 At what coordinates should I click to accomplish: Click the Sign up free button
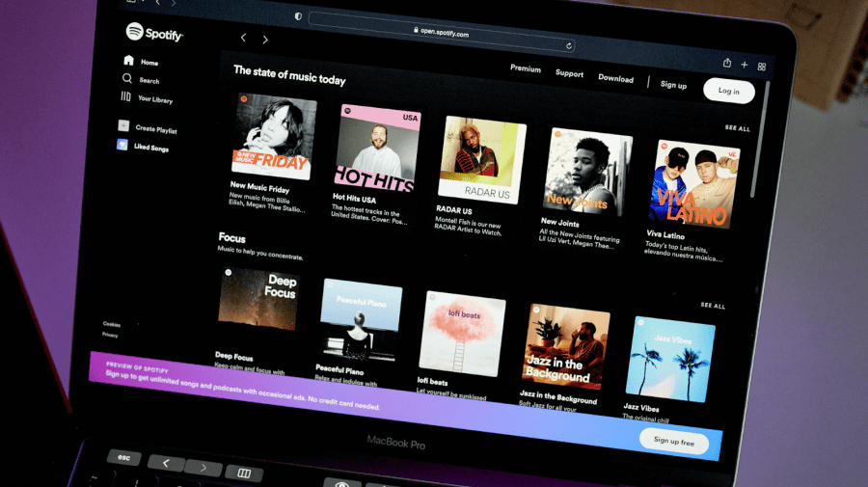674,441
